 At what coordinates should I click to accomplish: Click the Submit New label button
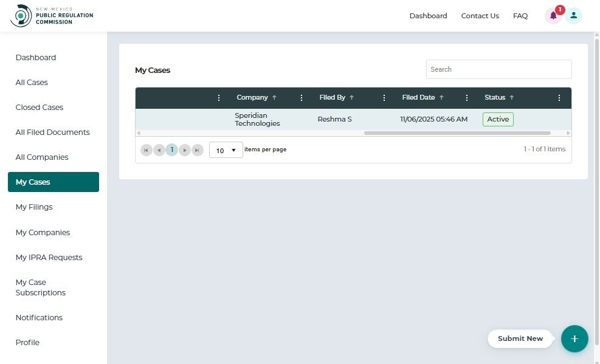coord(520,338)
